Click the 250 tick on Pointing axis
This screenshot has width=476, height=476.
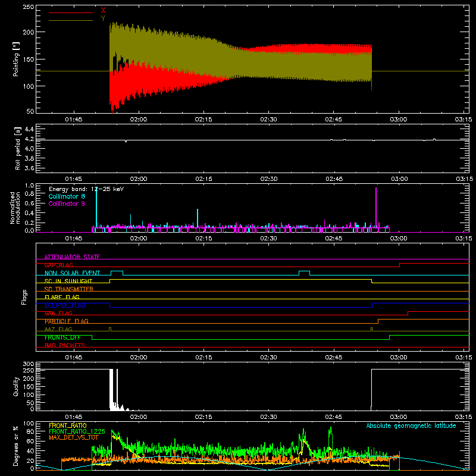(29, 7)
